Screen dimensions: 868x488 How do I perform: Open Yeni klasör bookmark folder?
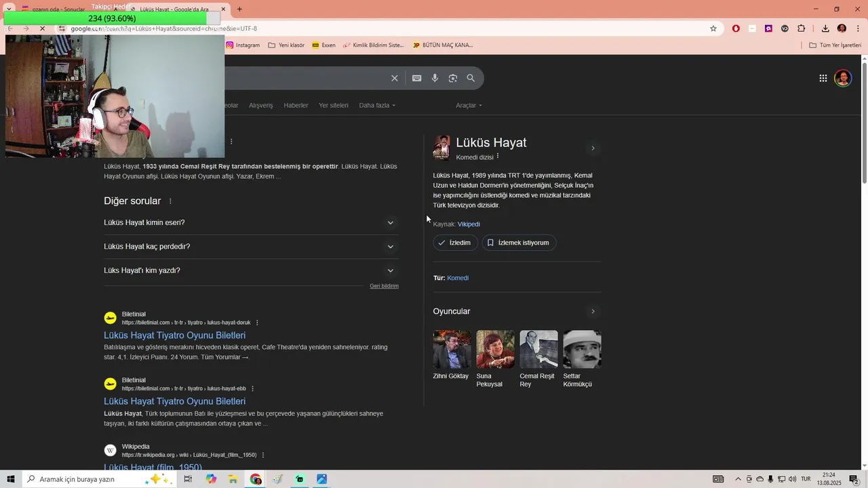coord(286,45)
